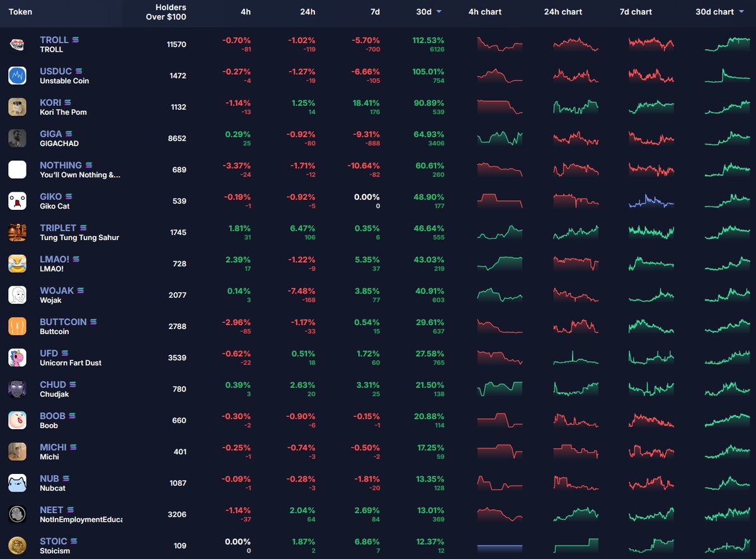Click STOIC 7d value 6.86%
Viewport: 756px width, 559px height.
[x=366, y=541]
